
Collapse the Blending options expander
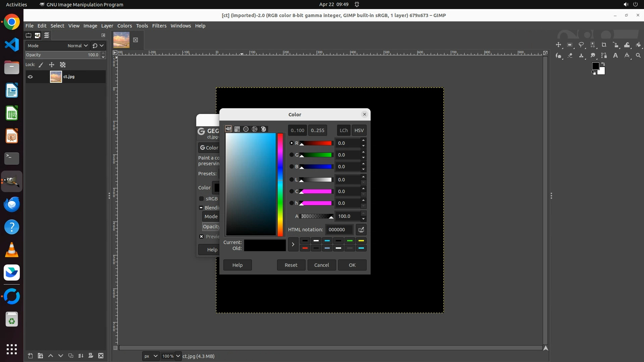201,208
